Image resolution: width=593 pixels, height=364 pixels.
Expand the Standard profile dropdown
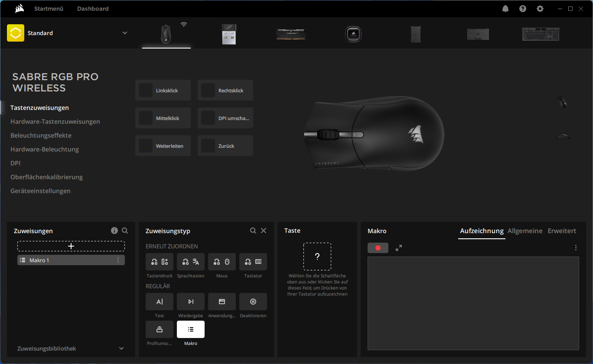(125, 33)
